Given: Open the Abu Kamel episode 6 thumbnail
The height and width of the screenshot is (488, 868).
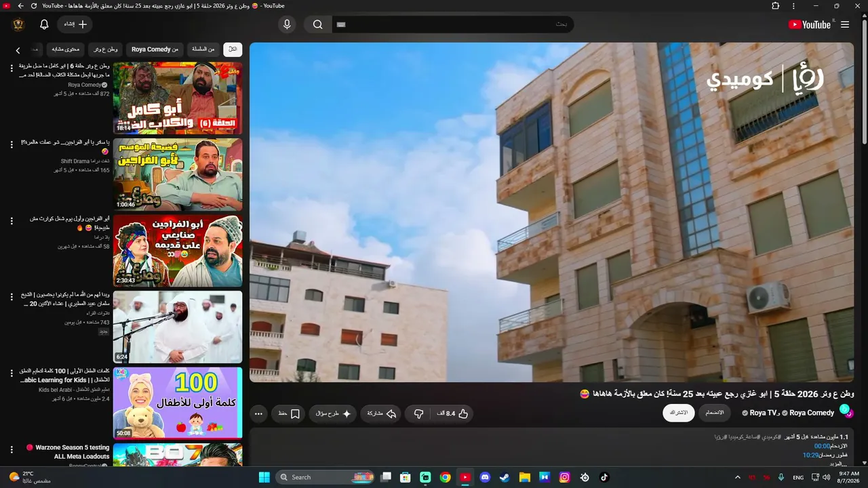Looking at the screenshot, I should (178, 98).
